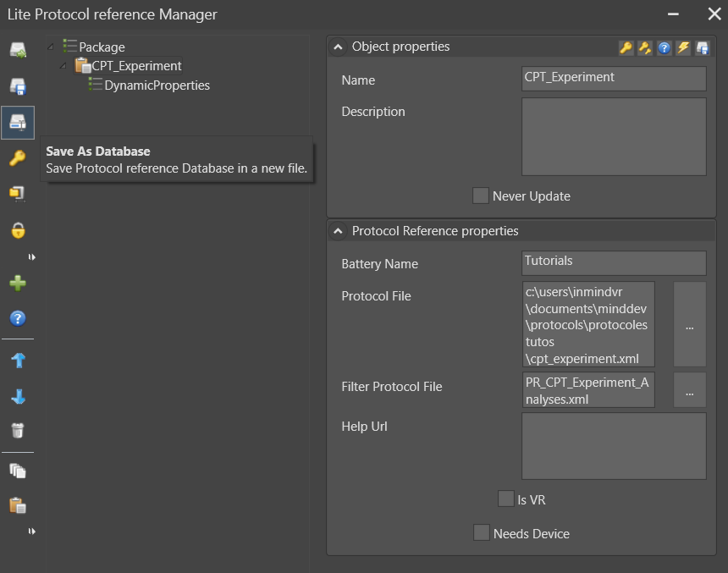Screen dimensions: 728x573
Task: Collapse the Object properties section
Action: tap(338, 47)
